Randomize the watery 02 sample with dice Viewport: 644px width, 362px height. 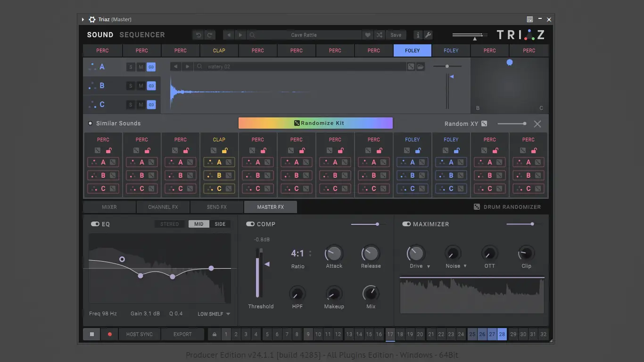(x=411, y=67)
